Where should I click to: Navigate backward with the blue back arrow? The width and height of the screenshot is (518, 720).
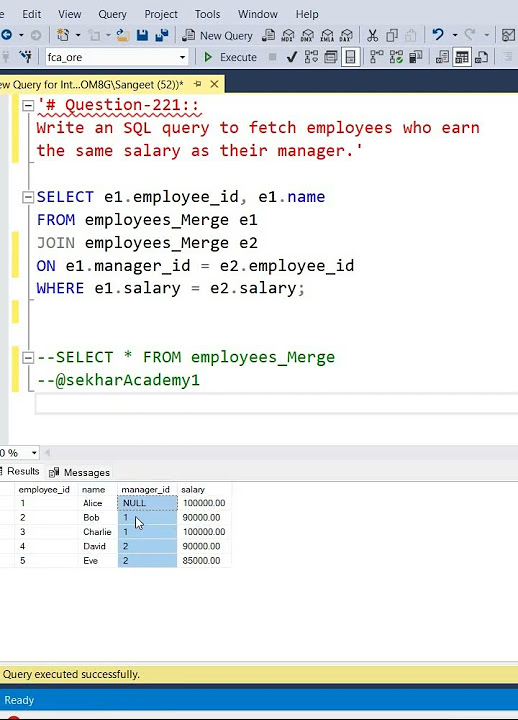6,35
